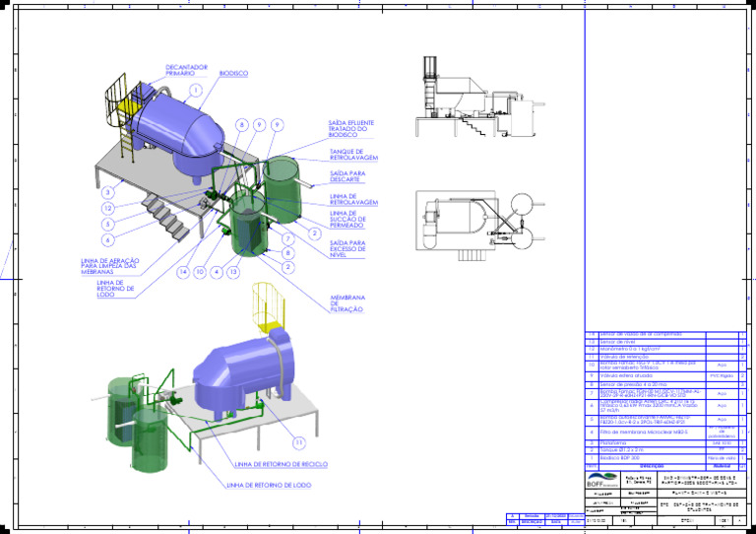The height and width of the screenshot is (534, 756).
Task: Click LINHA DE AERAÇÃO PARA LIMPEZA label
Action: coord(109,266)
